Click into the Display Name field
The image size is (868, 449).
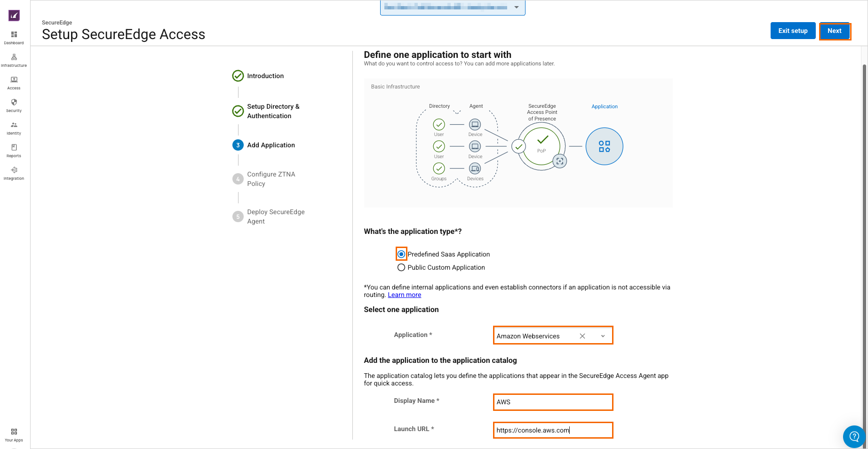(x=553, y=402)
